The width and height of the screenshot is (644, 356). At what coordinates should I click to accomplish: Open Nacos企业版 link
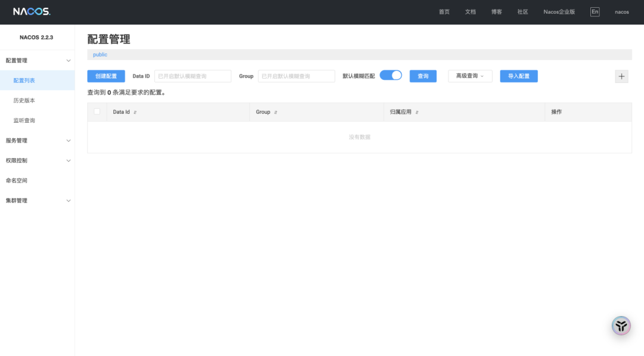point(559,12)
